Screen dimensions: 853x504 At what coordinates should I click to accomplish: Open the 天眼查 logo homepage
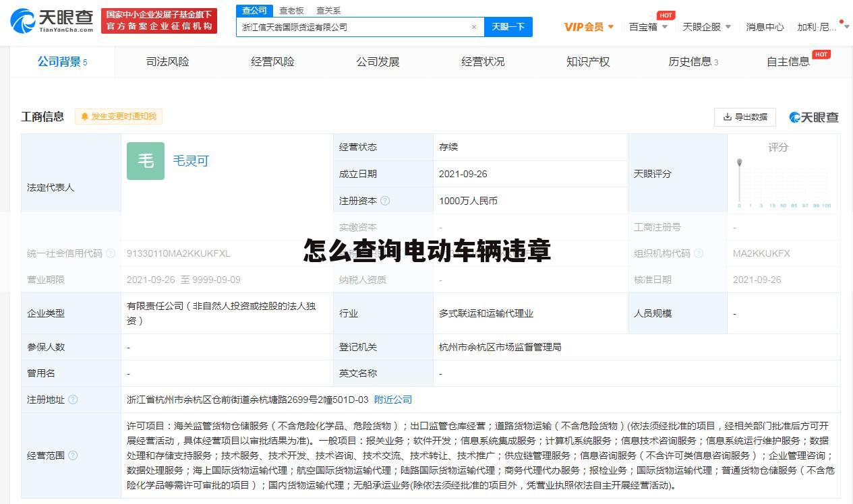52,20
